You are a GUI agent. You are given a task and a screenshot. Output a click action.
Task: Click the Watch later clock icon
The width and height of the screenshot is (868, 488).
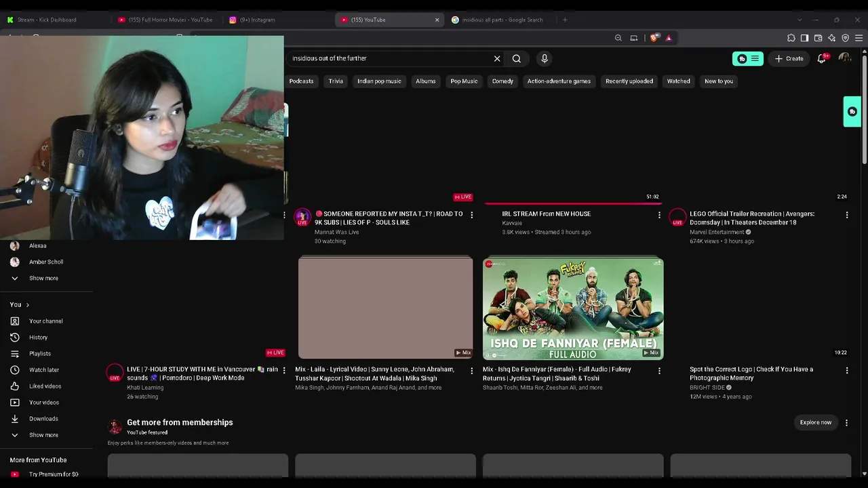15,370
